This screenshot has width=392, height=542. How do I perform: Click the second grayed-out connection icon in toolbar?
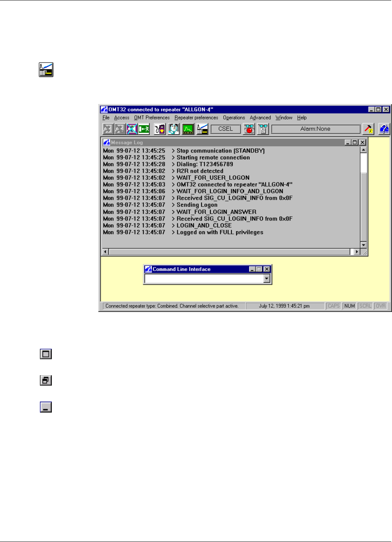click(x=120, y=129)
